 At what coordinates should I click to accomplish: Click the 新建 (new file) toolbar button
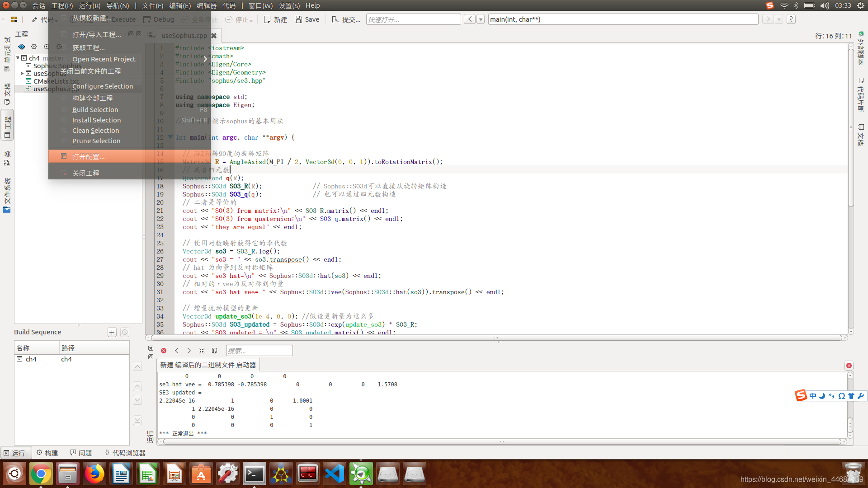pyautogui.click(x=275, y=19)
